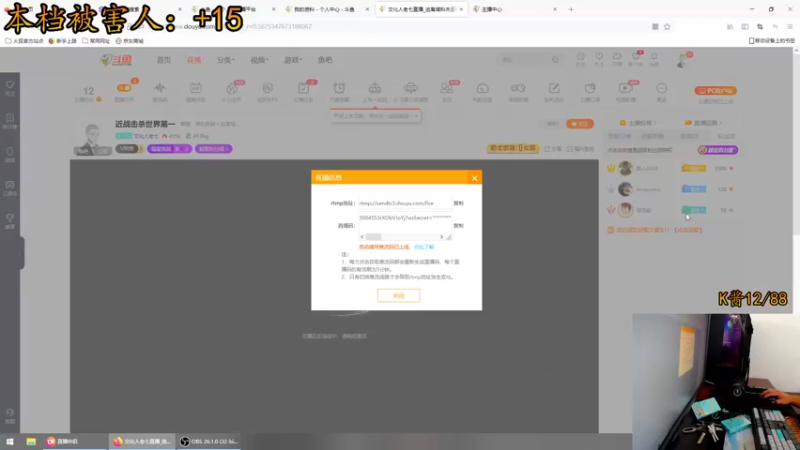The height and width of the screenshot is (450, 800).
Task: Open 主播投稿 link in right panel
Action: [x=638, y=123]
